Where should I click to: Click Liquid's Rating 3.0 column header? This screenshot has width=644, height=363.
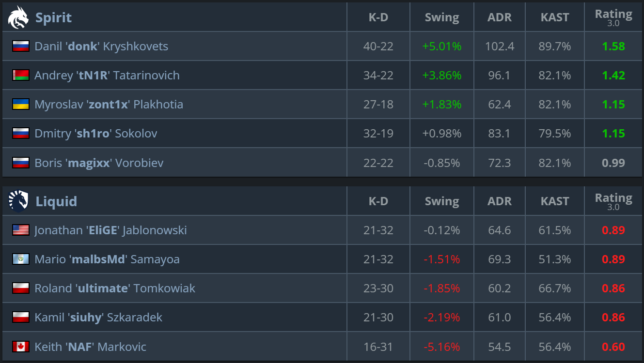click(613, 201)
